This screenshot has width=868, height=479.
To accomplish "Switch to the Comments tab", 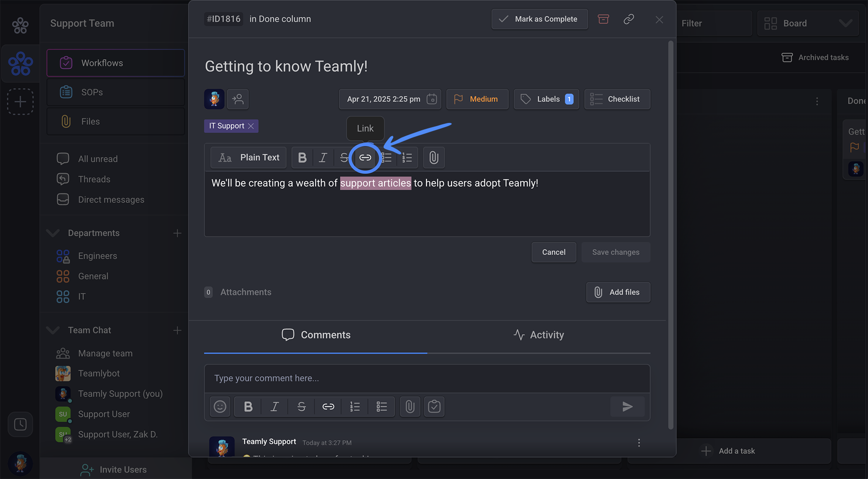I will (316, 335).
